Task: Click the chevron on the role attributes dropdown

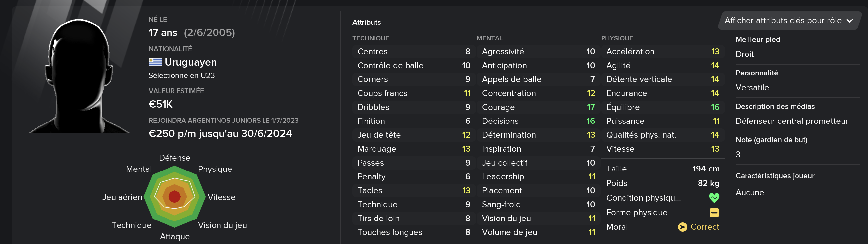Action: tap(850, 21)
